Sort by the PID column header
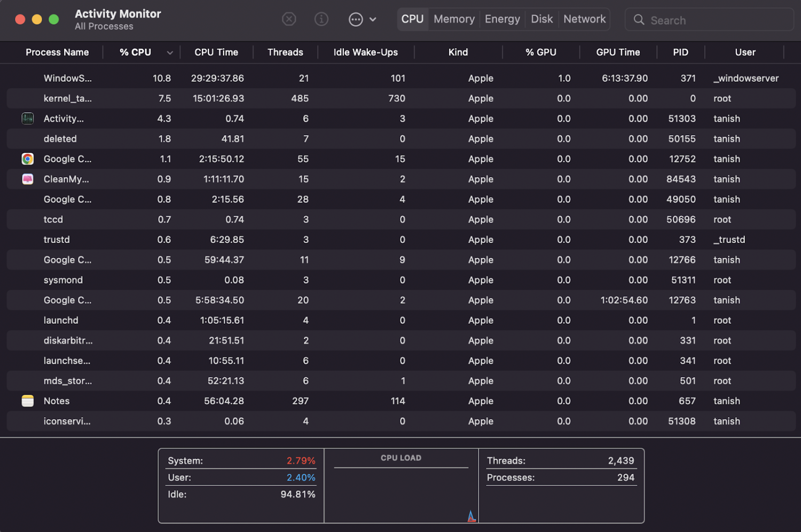This screenshot has width=801, height=532. pyautogui.click(x=680, y=52)
